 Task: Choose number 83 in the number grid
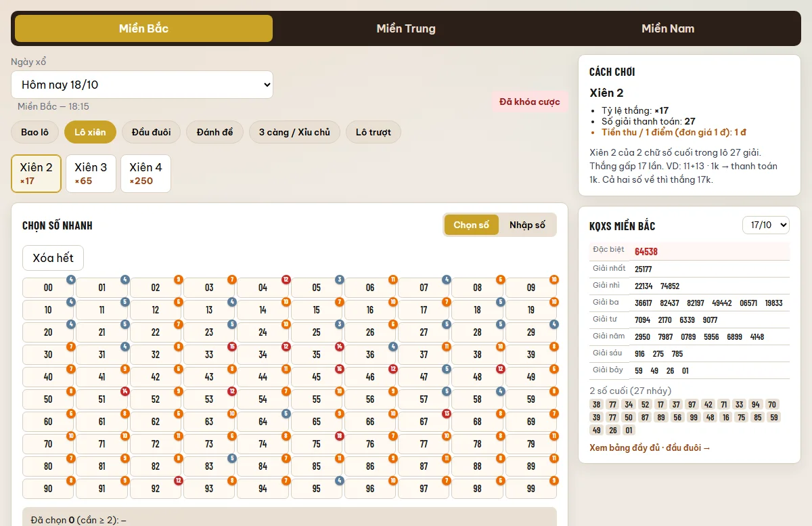tap(209, 466)
